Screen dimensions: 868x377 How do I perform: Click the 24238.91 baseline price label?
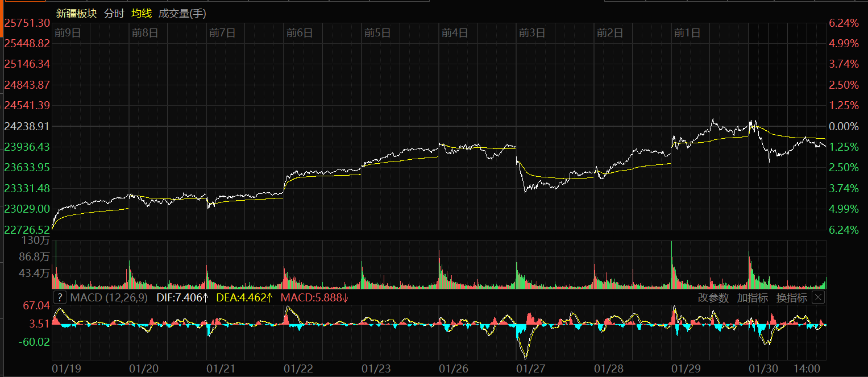[x=27, y=126]
